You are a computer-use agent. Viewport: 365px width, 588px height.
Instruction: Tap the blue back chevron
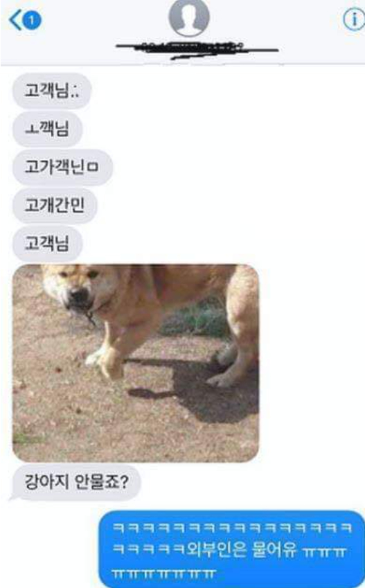(x=15, y=20)
